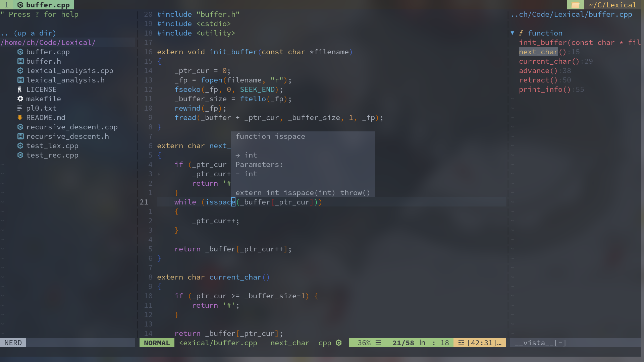Click the markdown arrow icon beside README.md

click(x=20, y=118)
